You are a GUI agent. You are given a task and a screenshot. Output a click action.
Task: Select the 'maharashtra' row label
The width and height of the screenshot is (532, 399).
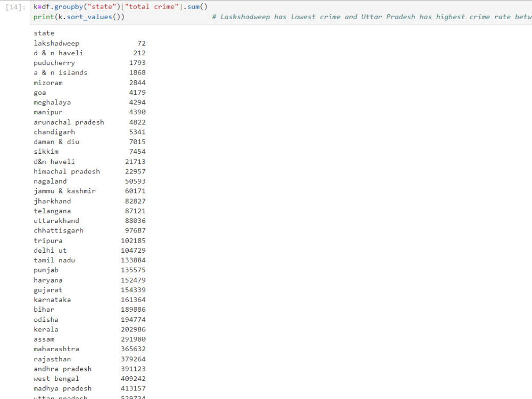[x=56, y=349]
